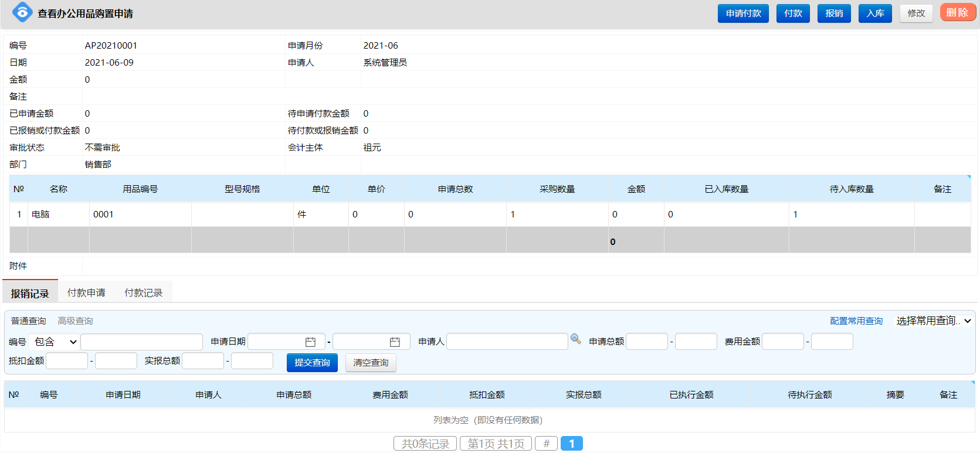Image resolution: width=980 pixels, height=453 pixels.
Task: Focus the 费用金额 maximum field
Action: click(x=832, y=341)
